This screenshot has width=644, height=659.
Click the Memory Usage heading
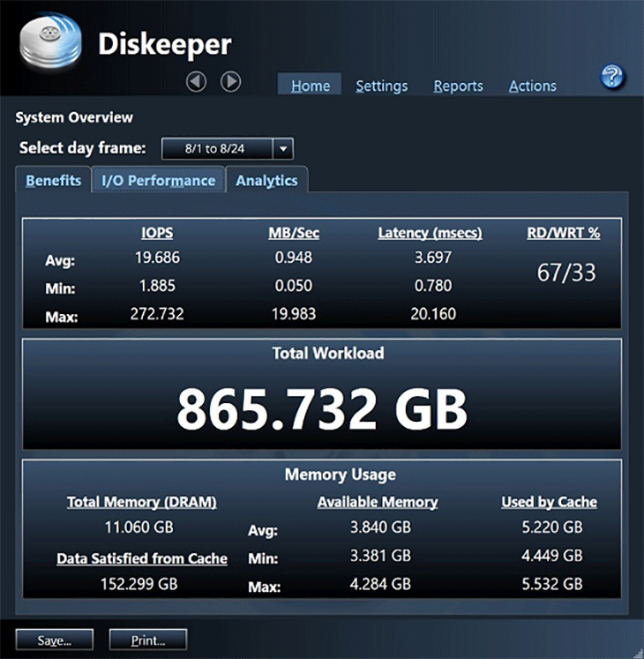(340, 475)
